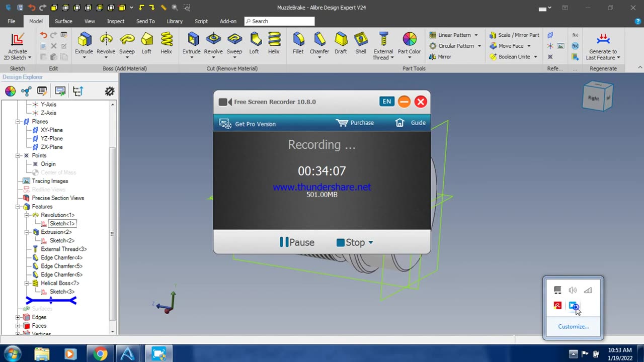This screenshot has width=644, height=362.
Task: Open the Design Explorer gear settings
Action: 110,91
